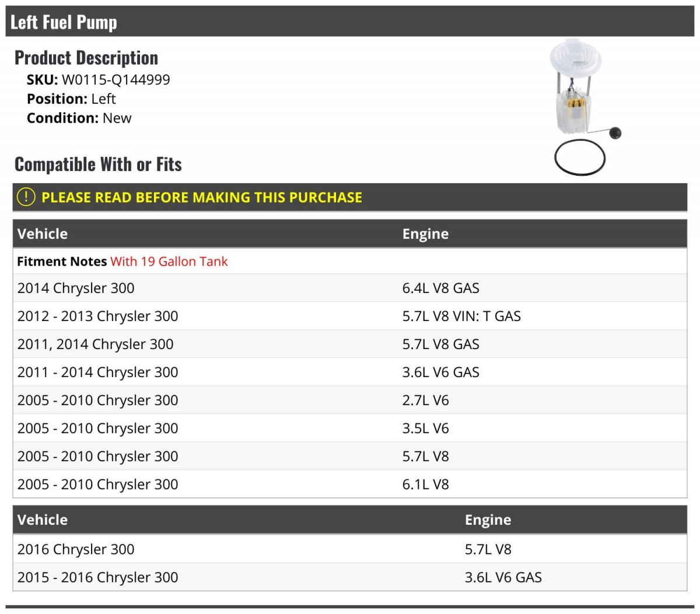Click the Condition: New line

(x=79, y=118)
